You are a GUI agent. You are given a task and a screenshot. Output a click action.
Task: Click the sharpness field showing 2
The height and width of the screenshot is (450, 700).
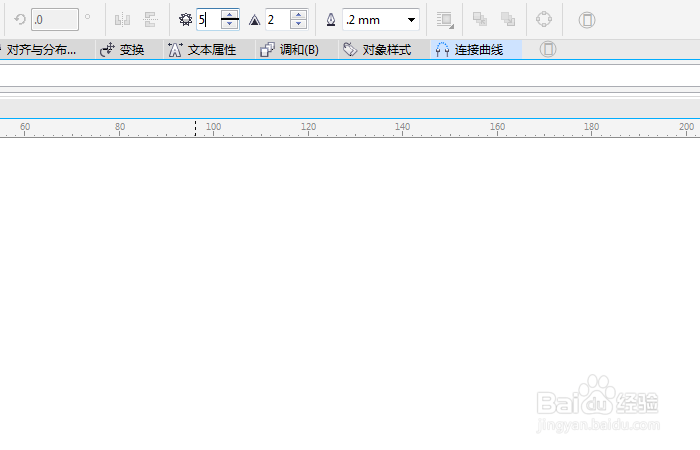[277, 20]
